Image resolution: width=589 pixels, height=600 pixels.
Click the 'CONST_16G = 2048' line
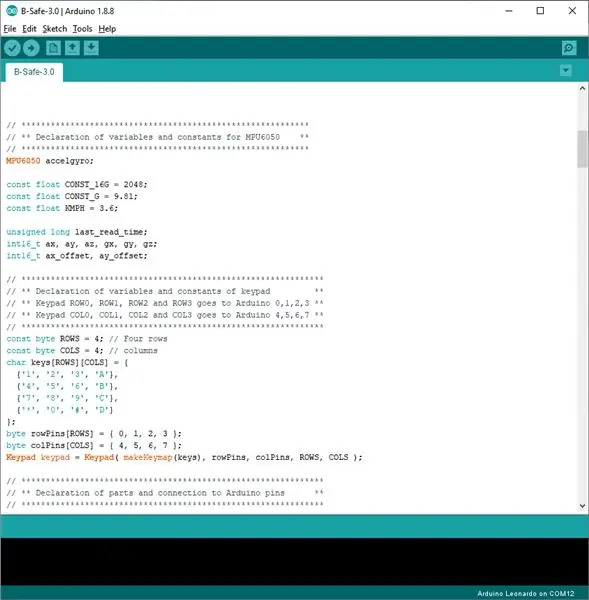tap(77, 184)
